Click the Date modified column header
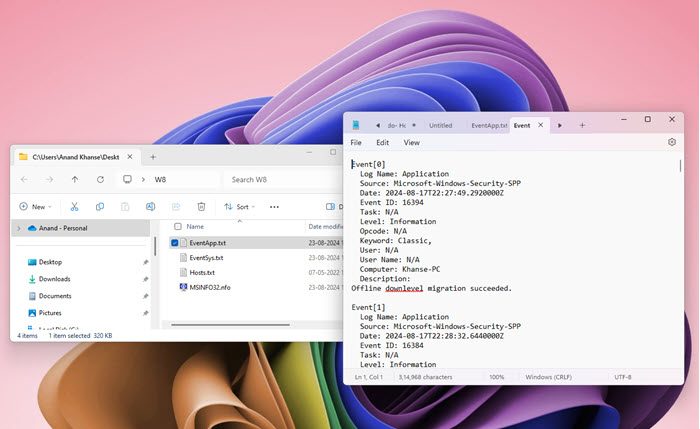This screenshot has height=429, width=700. coord(325,227)
